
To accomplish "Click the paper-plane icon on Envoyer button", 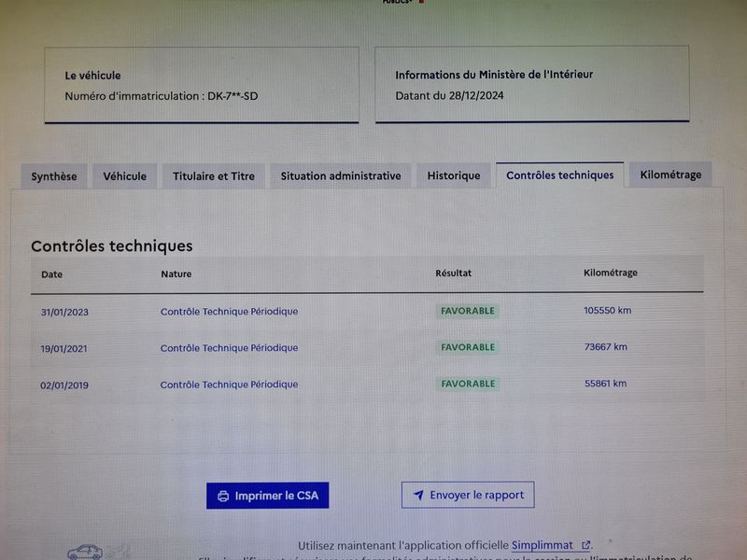I will click(418, 496).
